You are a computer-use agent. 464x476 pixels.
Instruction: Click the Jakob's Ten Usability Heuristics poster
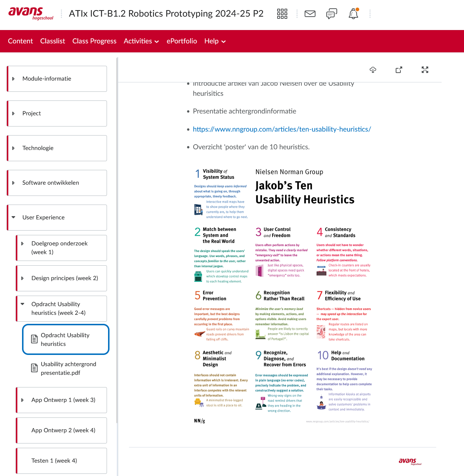click(x=283, y=295)
